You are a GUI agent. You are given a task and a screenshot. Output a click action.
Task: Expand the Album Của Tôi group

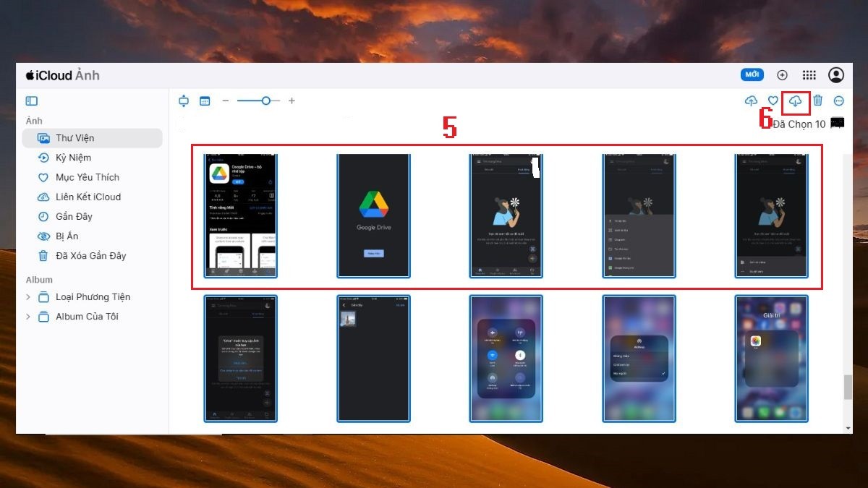tap(28, 317)
